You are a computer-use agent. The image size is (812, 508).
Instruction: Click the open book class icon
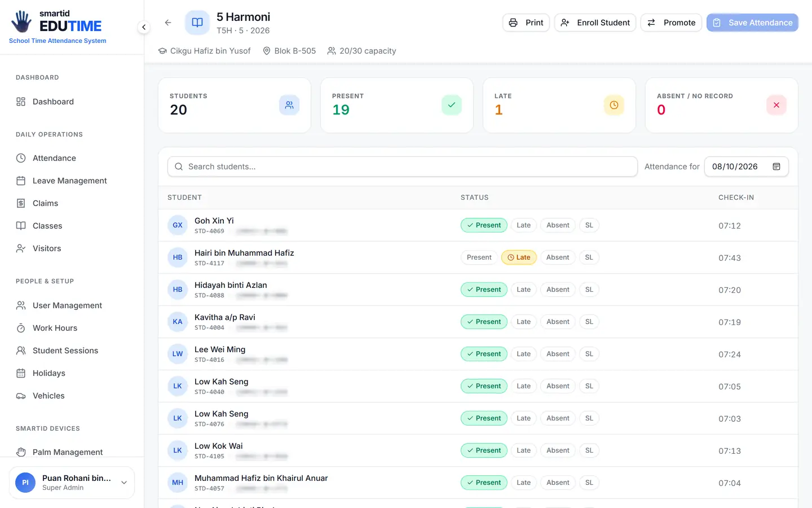click(x=197, y=23)
